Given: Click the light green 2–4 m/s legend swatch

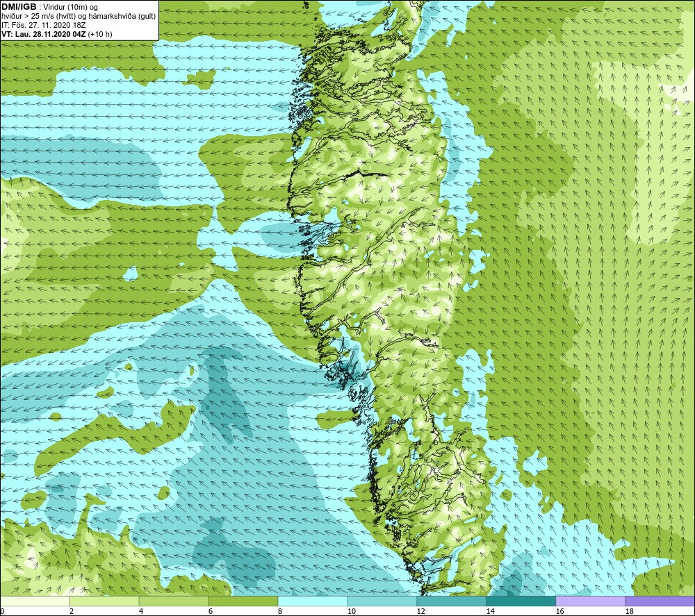Looking at the screenshot, I should pyautogui.click(x=104, y=601).
